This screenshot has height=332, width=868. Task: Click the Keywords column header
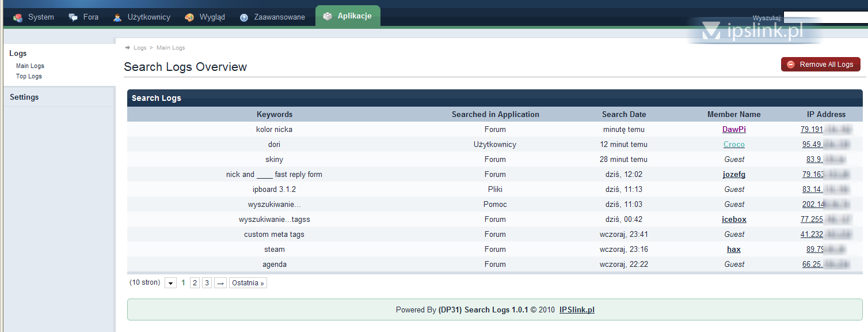pos(275,115)
